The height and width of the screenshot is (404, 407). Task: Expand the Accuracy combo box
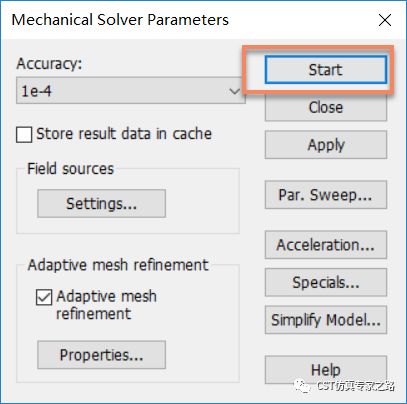tap(130, 90)
